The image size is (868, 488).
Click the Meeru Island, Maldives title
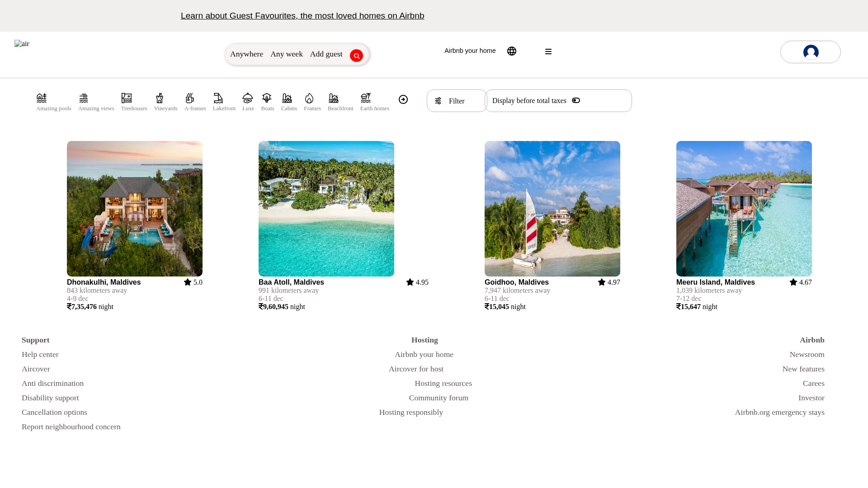tap(716, 282)
